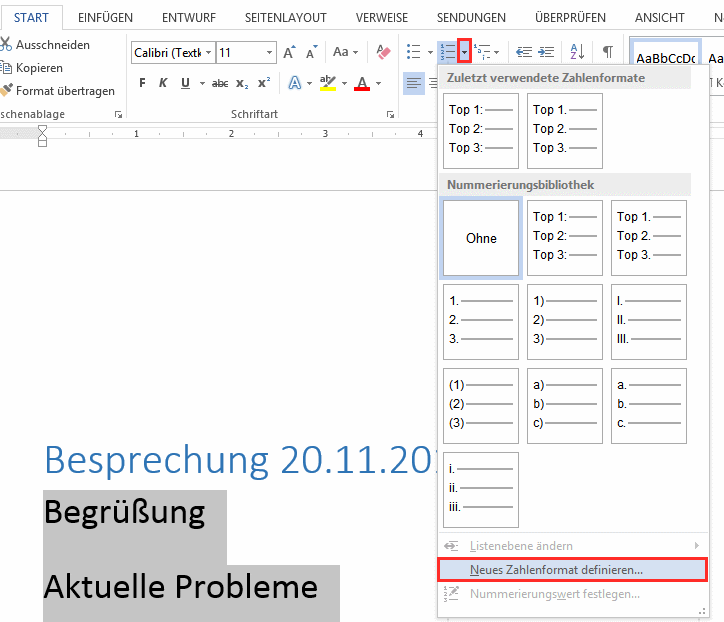The width and height of the screenshot is (724, 622).
Task: Select the Ohne numbering option
Action: click(x=481, y=238)
